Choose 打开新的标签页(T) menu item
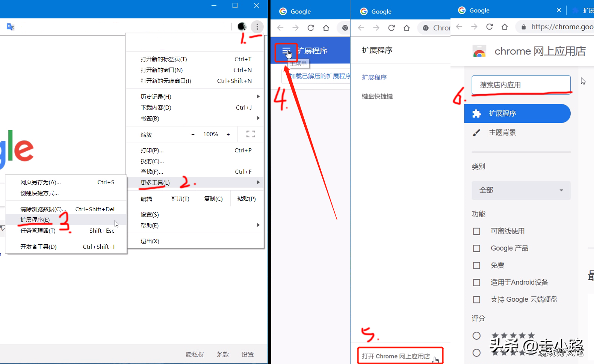Image resolution: width=594 pixels, height=364 pixels. point(195,59)
